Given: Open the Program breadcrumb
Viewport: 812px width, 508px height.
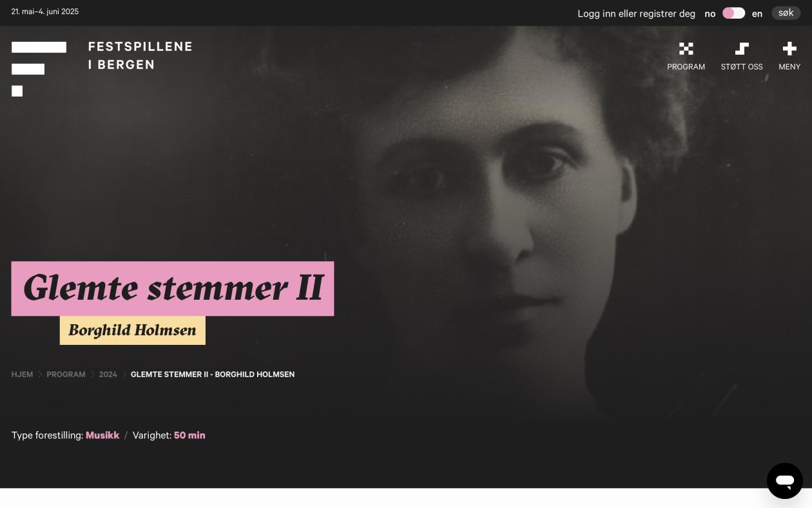Looking at the screenshot, I should tap(66, 375).
